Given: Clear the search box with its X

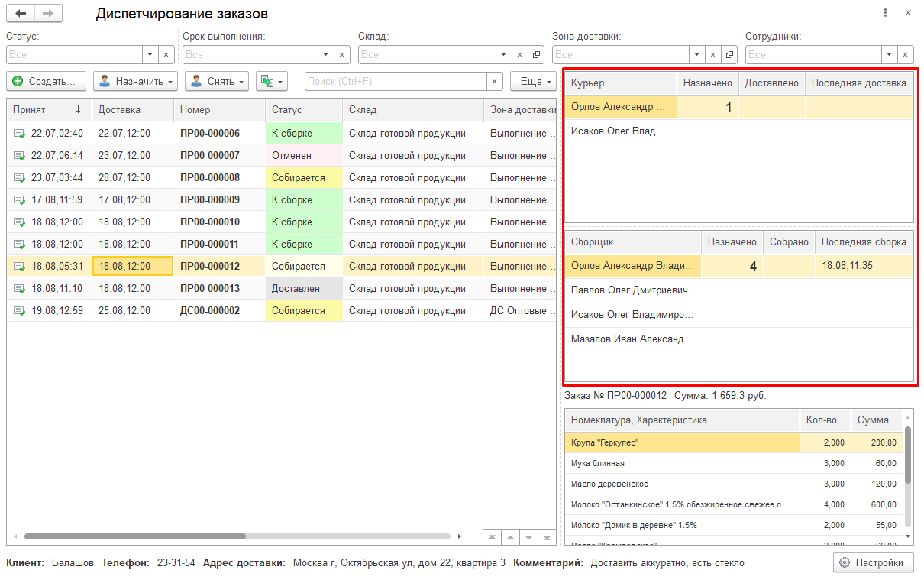Looking at the screenshot, I should [x=495, y=81].
